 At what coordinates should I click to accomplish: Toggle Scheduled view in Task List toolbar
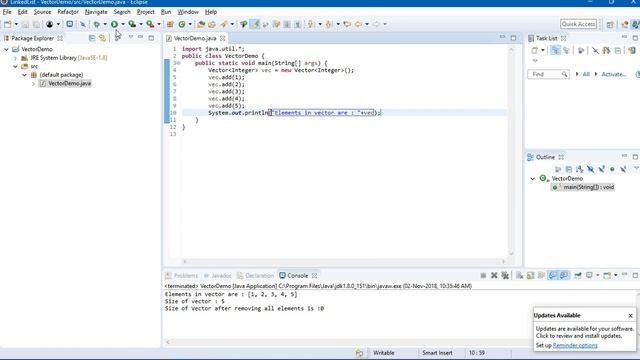tap(566, 51)
